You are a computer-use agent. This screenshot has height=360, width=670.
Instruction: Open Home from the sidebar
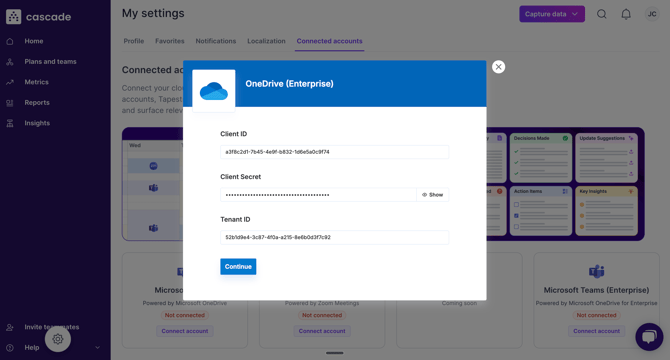(34, 41)
